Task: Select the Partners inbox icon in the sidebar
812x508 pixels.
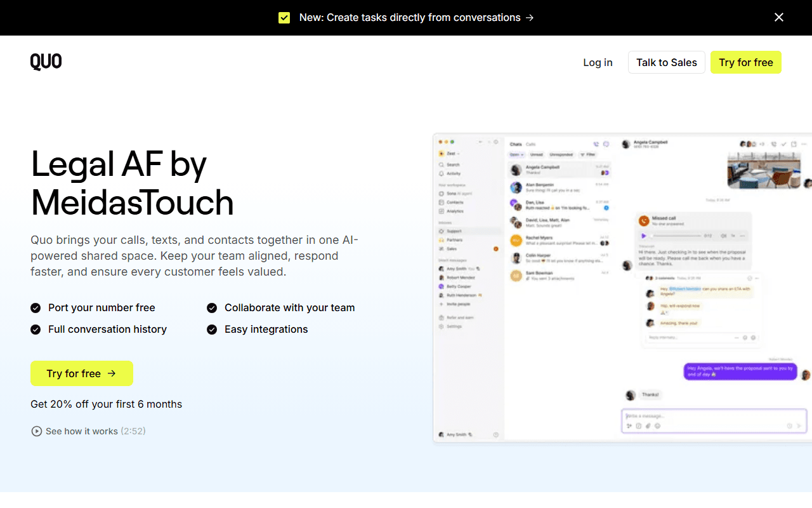Action: coord(442,240)
